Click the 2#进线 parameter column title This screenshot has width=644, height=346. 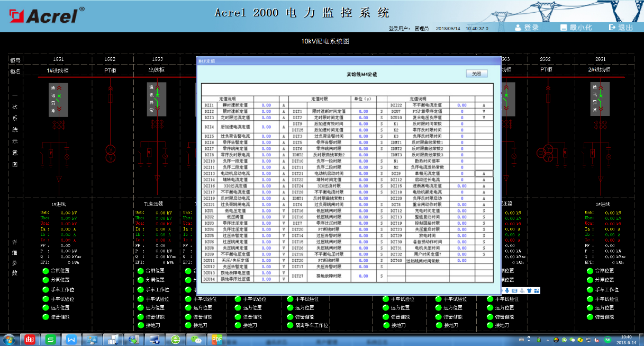point(603,203)
